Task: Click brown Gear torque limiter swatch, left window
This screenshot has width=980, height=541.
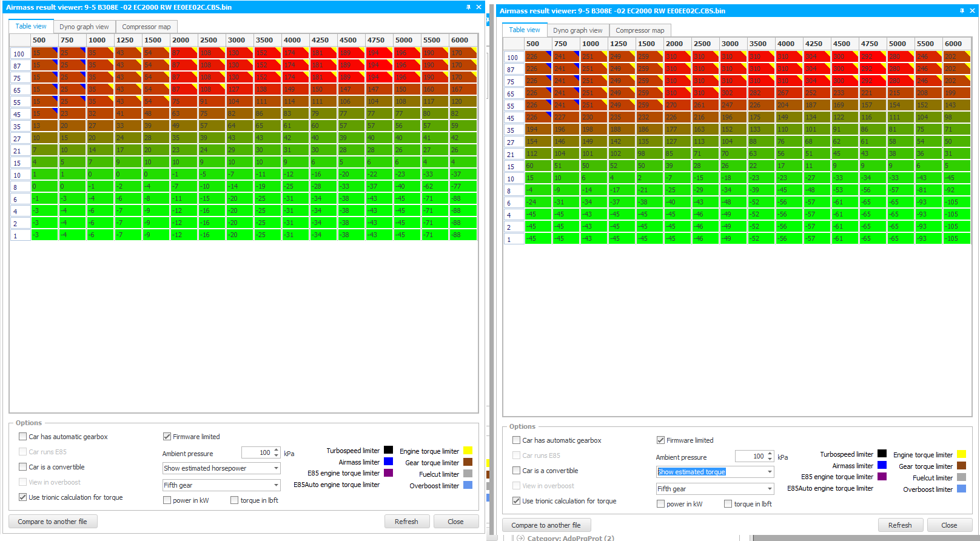Action: point(468,462)
